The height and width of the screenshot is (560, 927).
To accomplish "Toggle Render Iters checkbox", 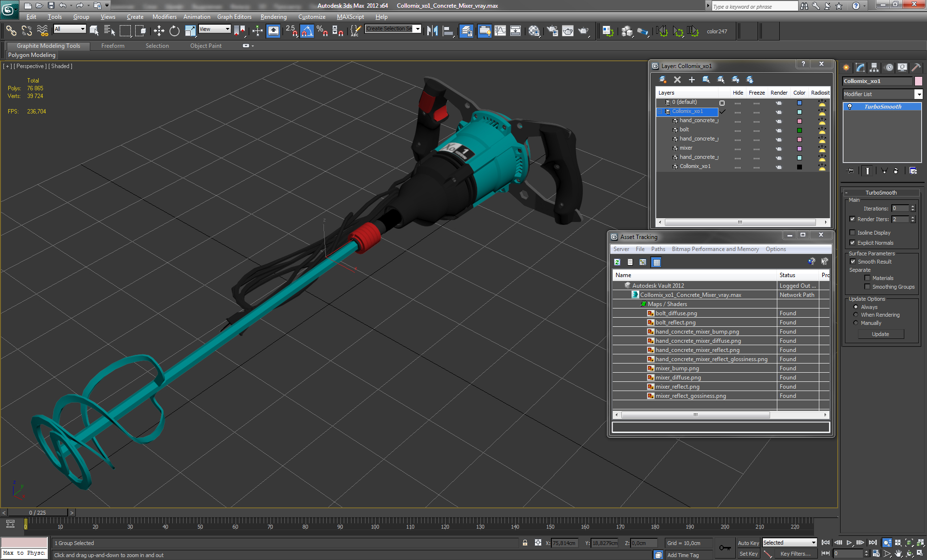I will click(852, 219).
